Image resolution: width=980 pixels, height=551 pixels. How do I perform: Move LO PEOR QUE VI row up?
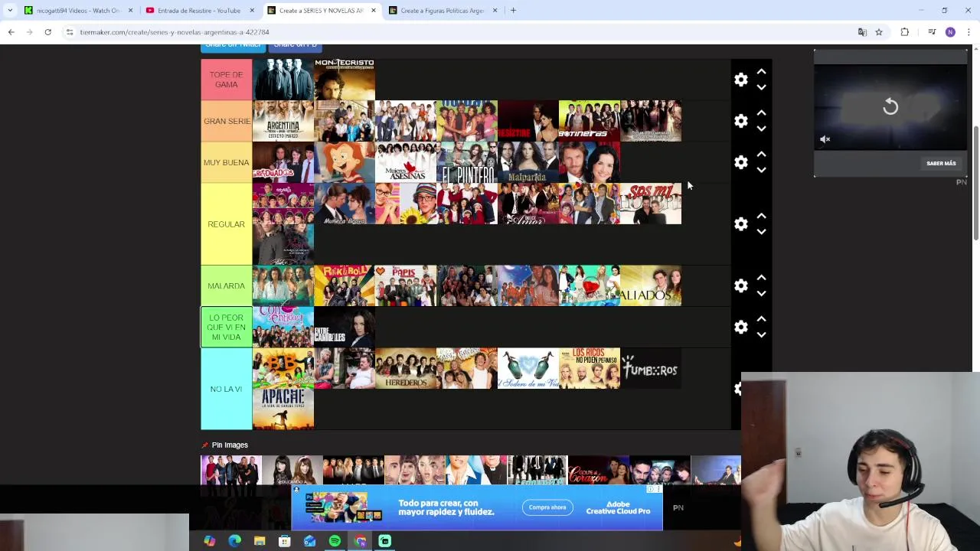tap(761, 318)
